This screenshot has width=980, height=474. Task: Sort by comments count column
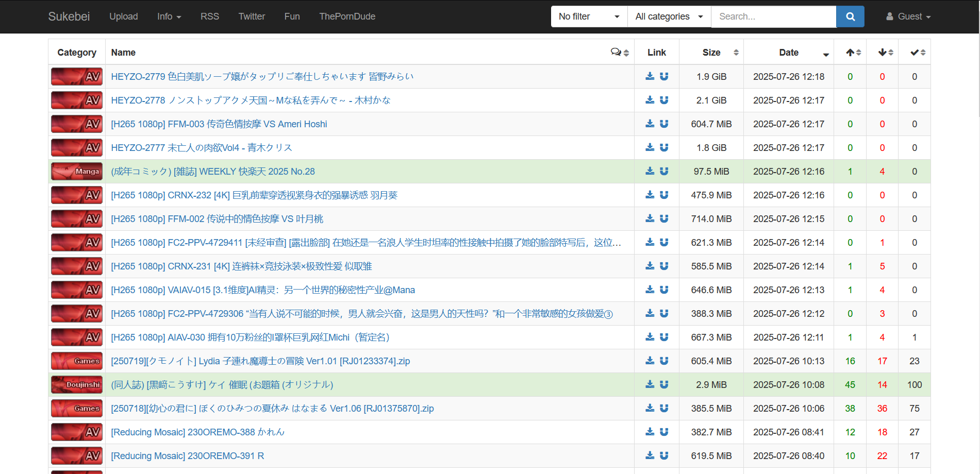[x=620, y=52]
